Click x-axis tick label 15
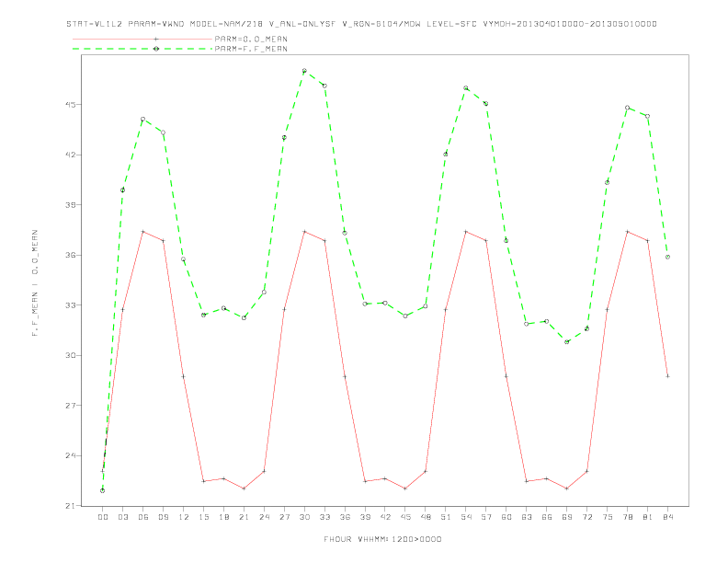This screenshot has height=563, width=728. coord(203,517)
